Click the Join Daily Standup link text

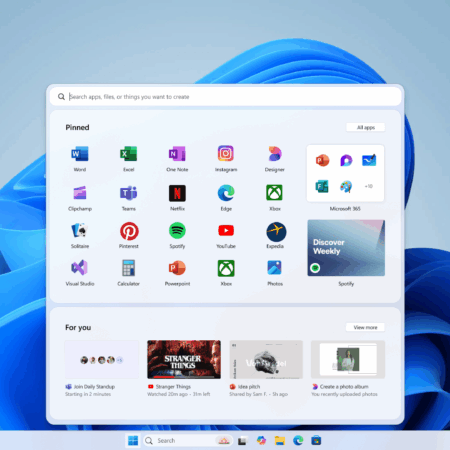click(94, 387)
